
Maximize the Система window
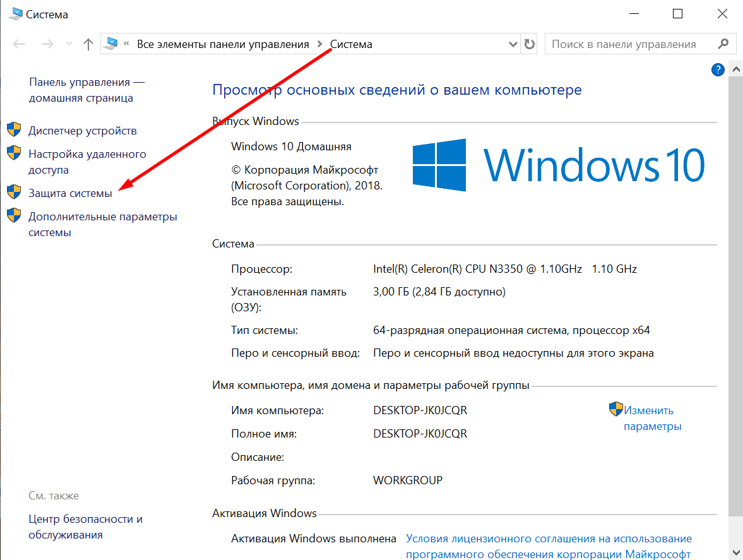pos(677,14)
